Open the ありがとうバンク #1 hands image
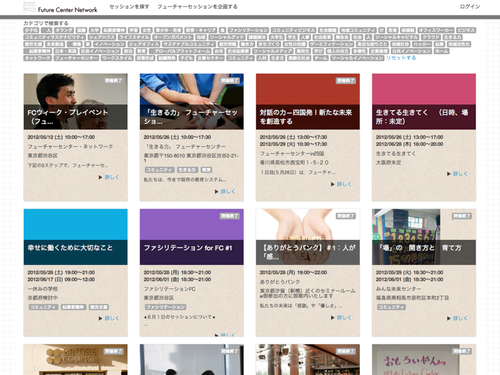Image resolution: width=500 pixels, height=375 pixels. [x=308, y=237]
